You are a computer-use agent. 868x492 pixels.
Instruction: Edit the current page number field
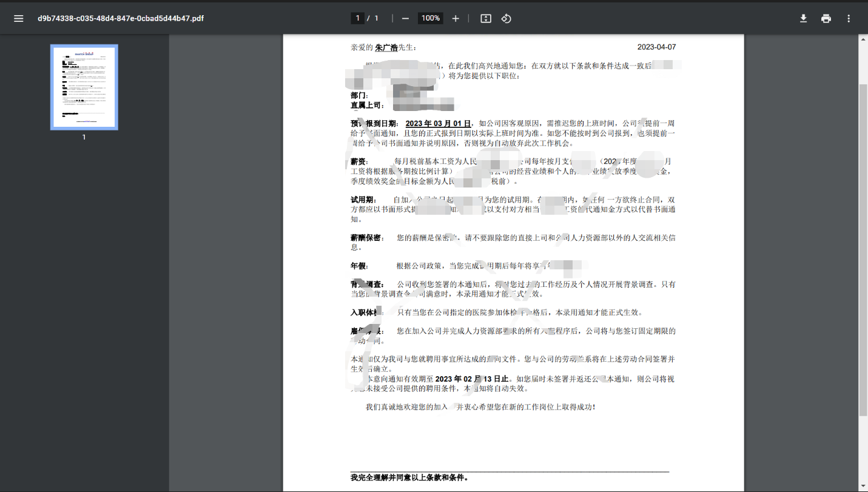[357, 18]
